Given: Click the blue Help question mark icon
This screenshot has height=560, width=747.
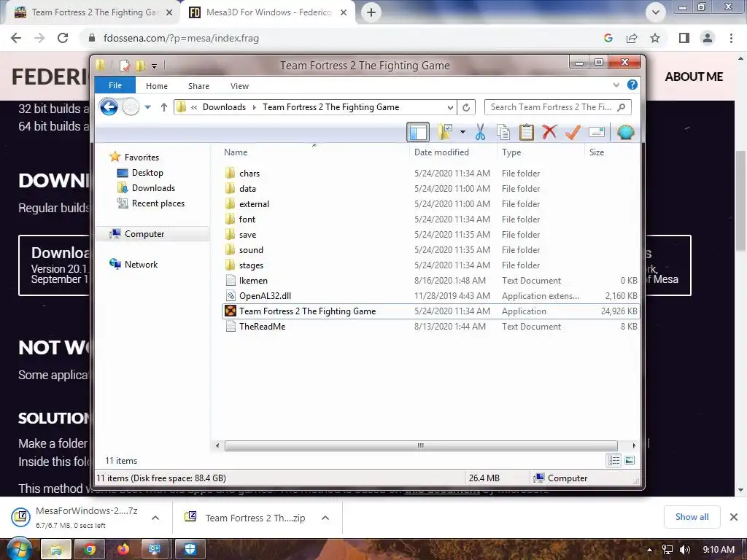Looking at the screenshot, I should tap(632, 85).
